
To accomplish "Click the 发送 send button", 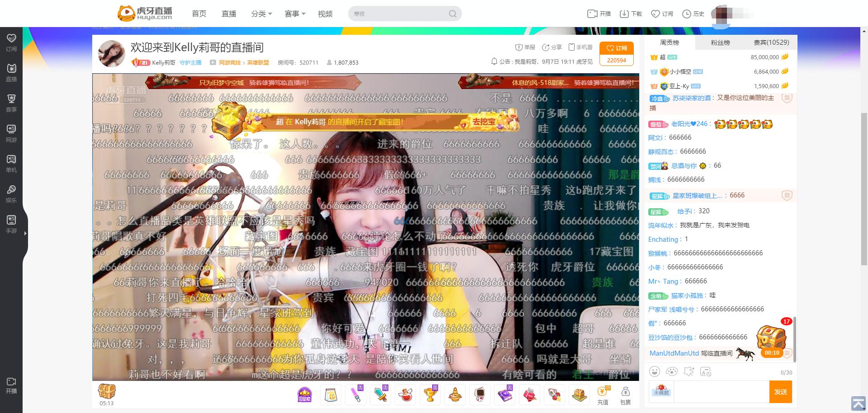I will pyautogui.click(x=781, y=392).
